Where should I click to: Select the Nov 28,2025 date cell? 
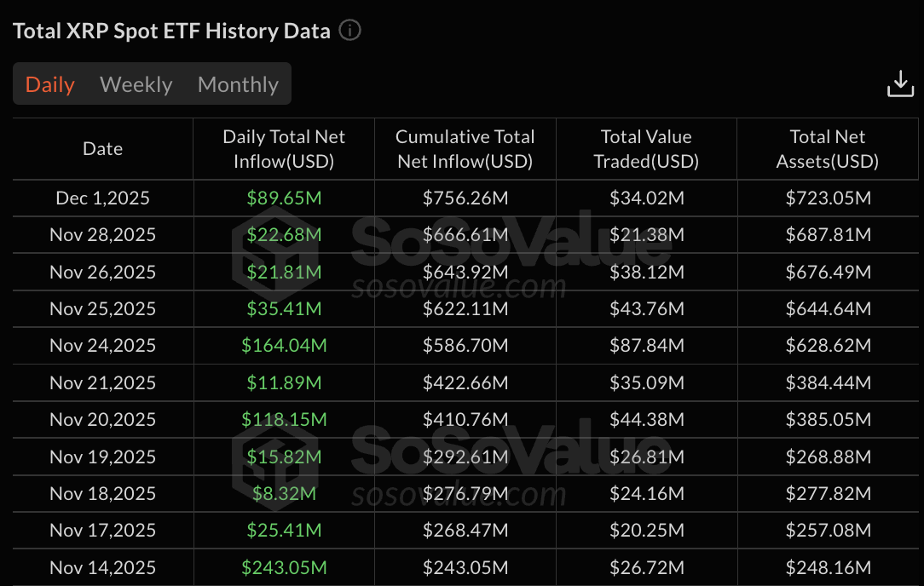pyautogui.click(x=102, y=234)
